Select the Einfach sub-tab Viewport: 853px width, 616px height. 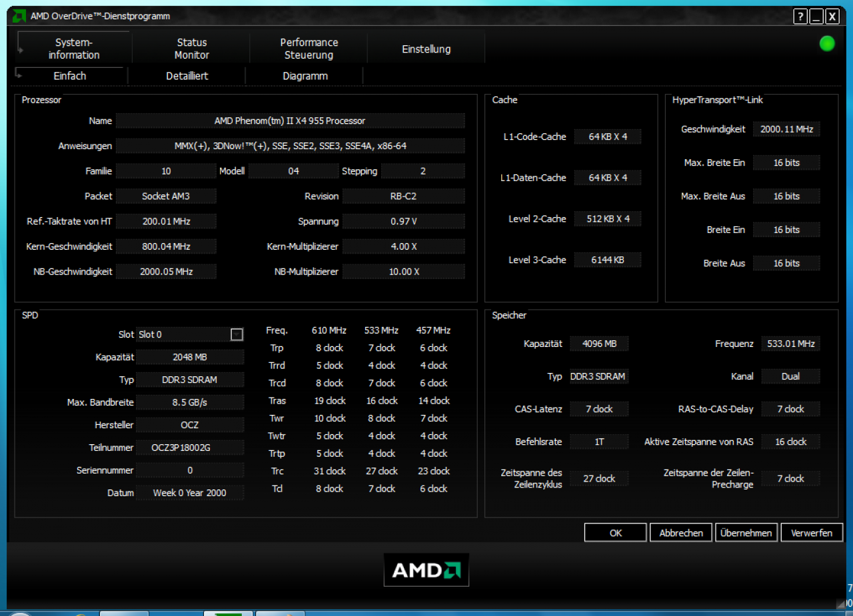tap(70, 76)
